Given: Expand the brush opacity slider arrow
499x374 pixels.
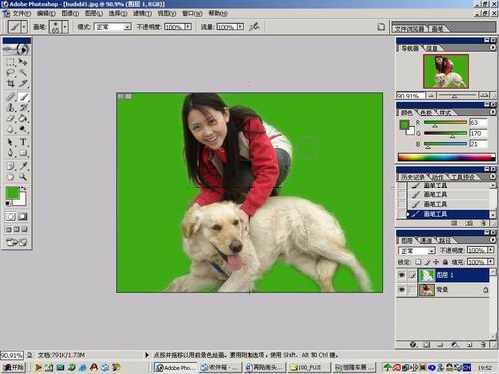Looking at the screenshot, I should pos(188,26).
